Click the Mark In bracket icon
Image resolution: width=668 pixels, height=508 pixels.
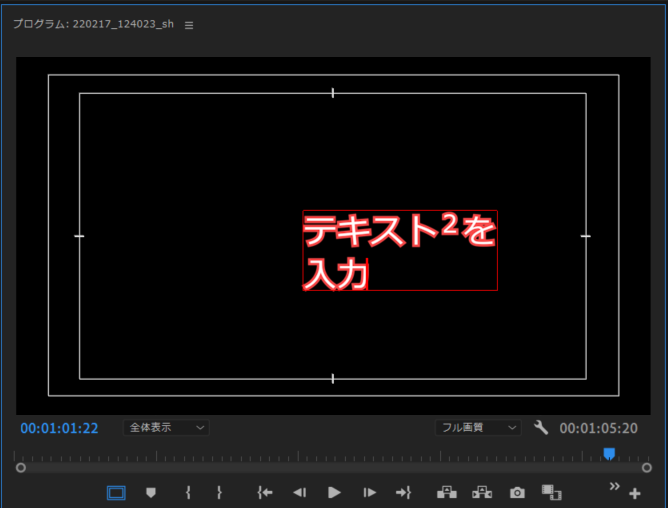click(x=187, y=492)
